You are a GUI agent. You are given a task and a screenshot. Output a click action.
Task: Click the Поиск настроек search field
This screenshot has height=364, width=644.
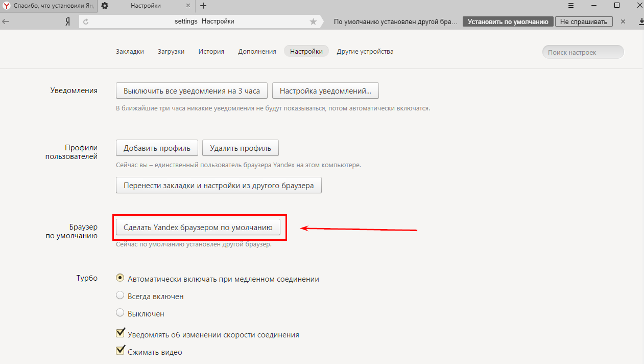(x=583, y=52)
